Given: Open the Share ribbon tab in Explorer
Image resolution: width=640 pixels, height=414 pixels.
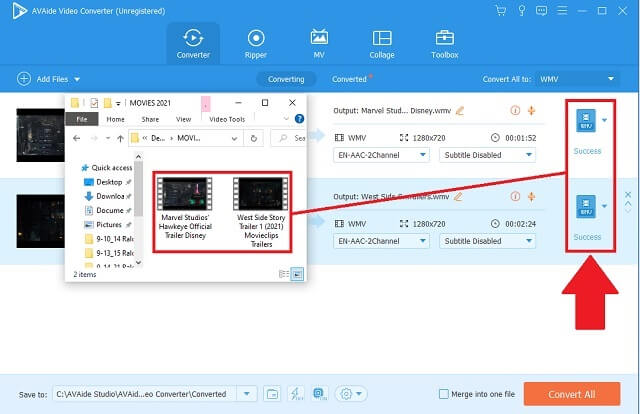Looking at the screenshot, I should (x=150, y=119).
